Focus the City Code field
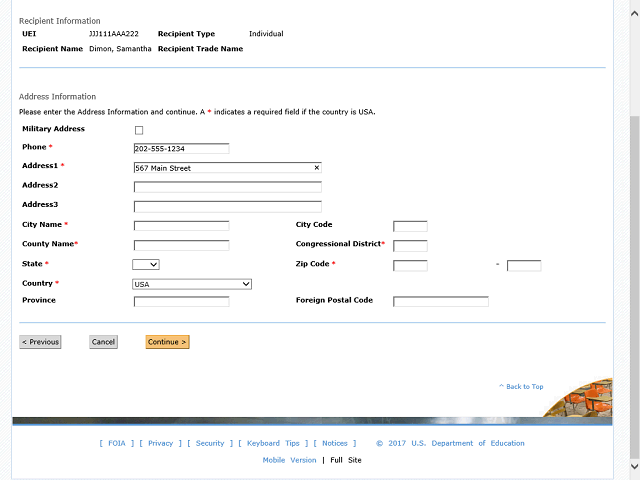Viewport: 640px width, 480px height. 410,226
